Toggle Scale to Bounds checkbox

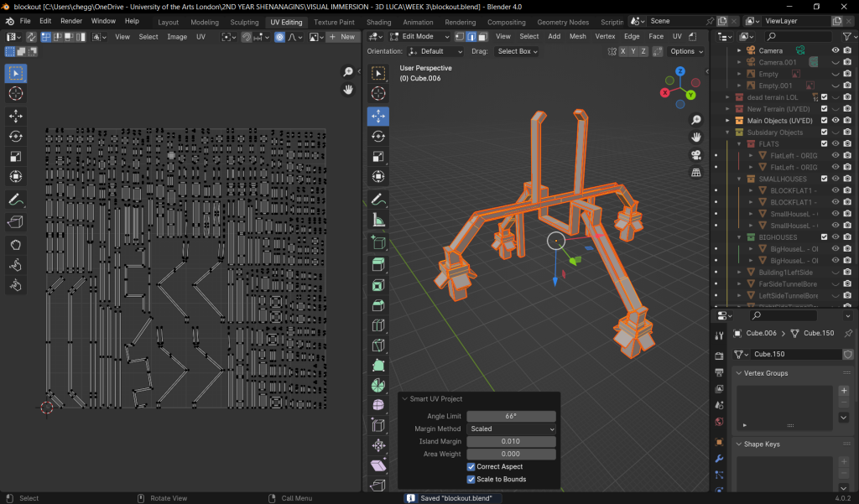click(x=471, y=480)
